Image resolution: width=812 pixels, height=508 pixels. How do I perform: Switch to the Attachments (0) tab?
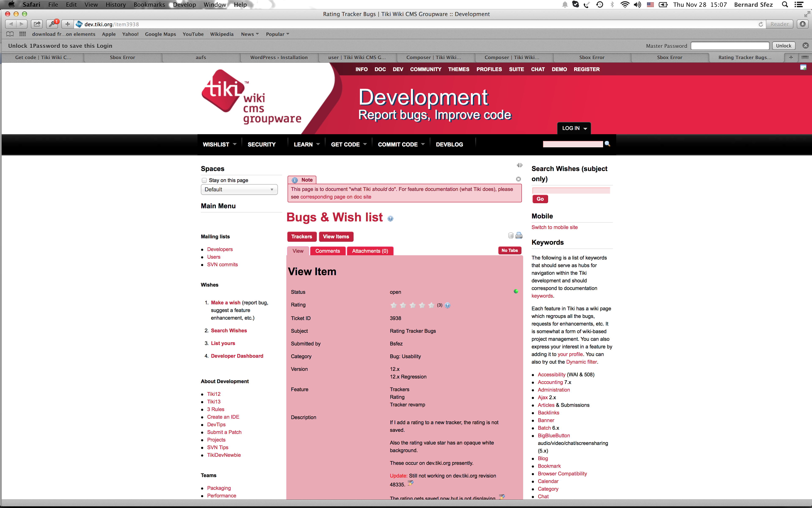[x=370, y=251]
